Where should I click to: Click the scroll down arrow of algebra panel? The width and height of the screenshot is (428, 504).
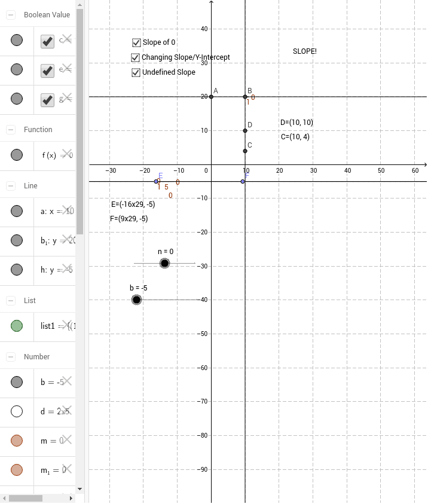80,489
